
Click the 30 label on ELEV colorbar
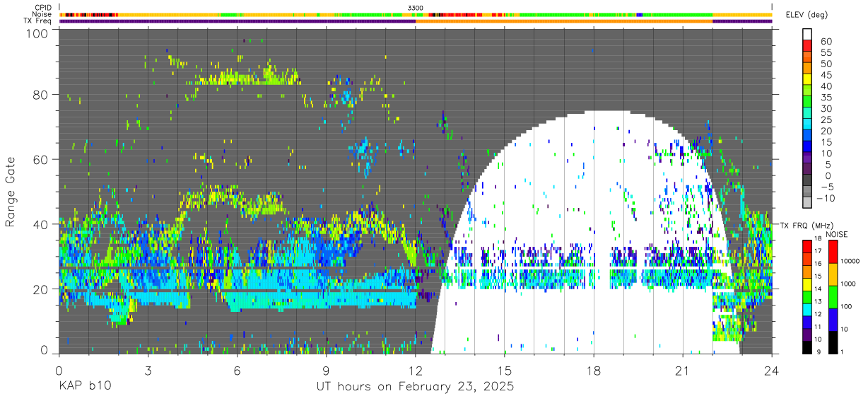click(x=826, y=108)
